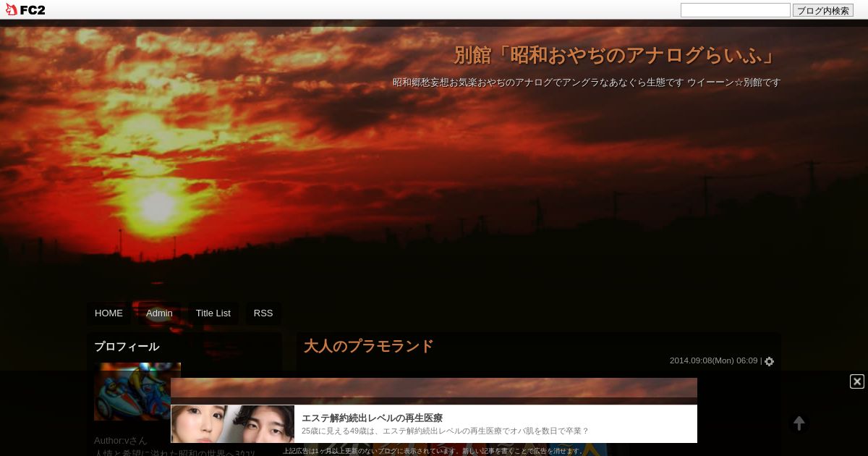868x456 pixels.
Task: Click the blog subtitle description text
Action: tap(587, 83)
